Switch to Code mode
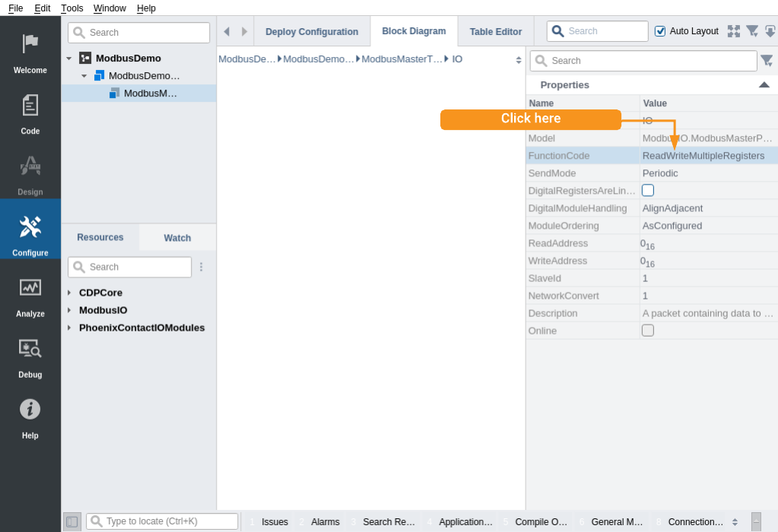The width and height of the screenshot is (778, 532). (x=30, y=111)
